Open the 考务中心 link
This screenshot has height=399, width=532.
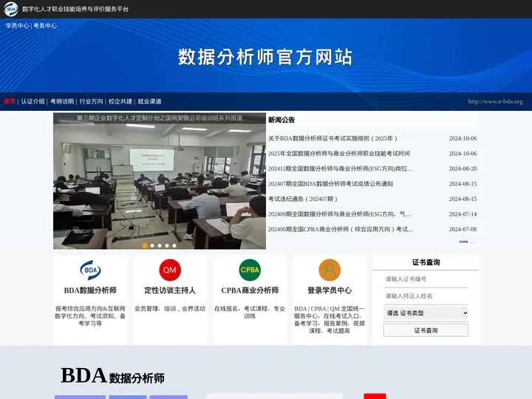click(x=45, y=26)
